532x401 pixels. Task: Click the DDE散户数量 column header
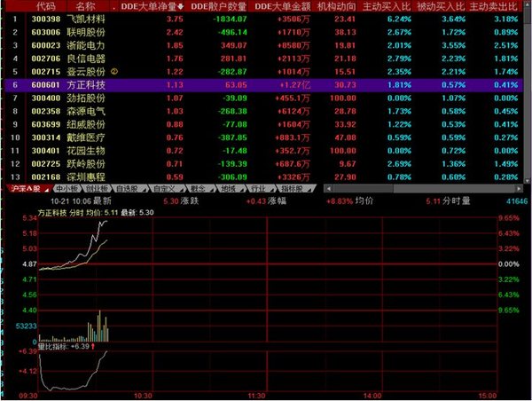pos(219,6)
